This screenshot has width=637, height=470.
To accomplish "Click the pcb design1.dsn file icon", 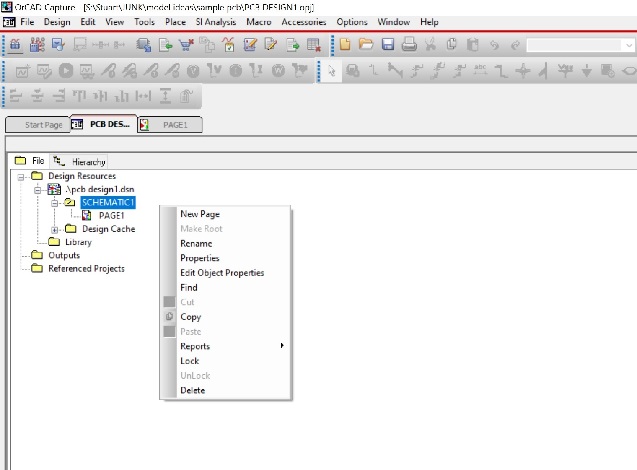I will [54, 189].
